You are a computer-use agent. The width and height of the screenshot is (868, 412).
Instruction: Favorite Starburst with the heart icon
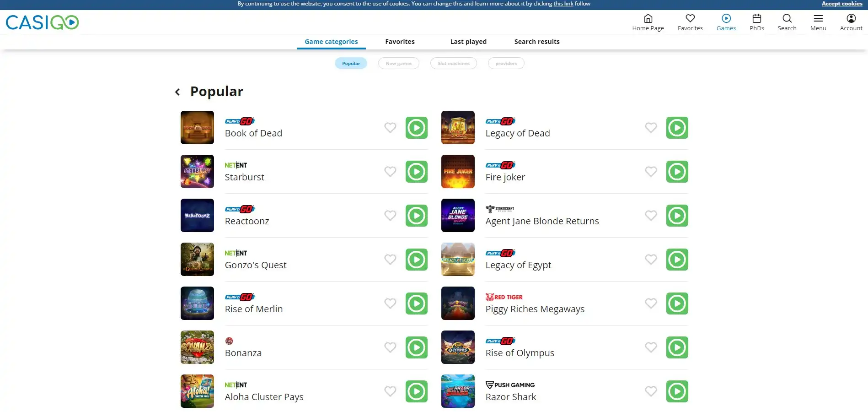coord(390,172)
